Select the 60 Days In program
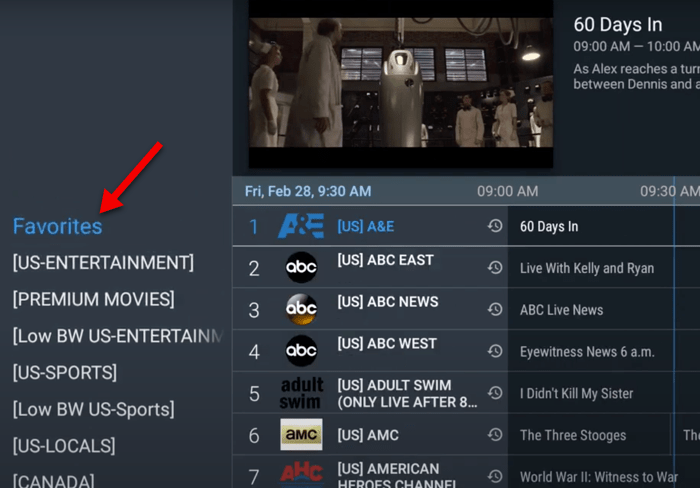The width and height of the screenshot is (700, 488). tap(549, 227)
